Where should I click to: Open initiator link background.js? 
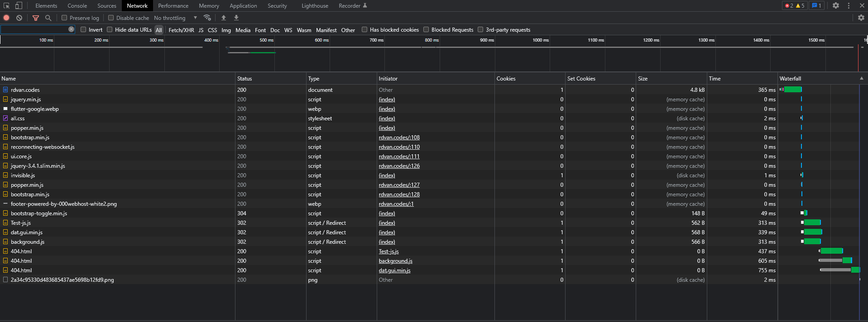(396, 261)
